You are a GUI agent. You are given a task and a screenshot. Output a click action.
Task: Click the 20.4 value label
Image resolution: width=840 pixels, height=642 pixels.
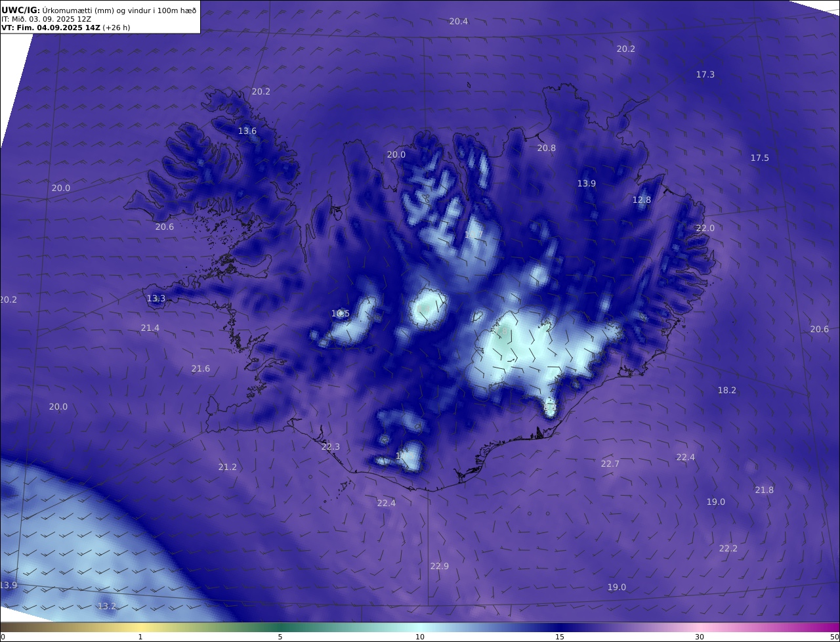[459, 22]
